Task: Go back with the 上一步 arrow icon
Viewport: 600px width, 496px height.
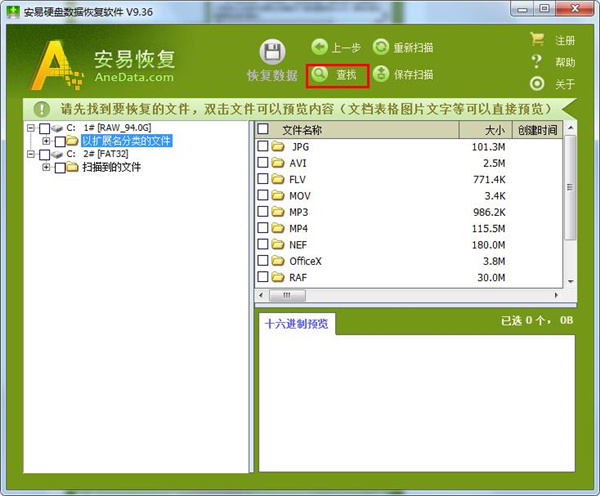Action: click(x=320, y=47)
